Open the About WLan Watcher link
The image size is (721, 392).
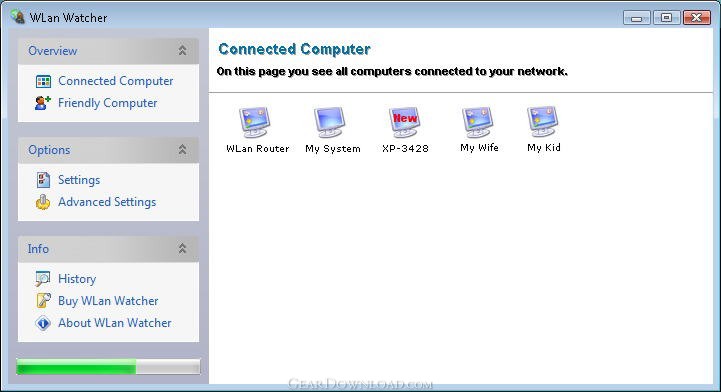coord(114,323)
